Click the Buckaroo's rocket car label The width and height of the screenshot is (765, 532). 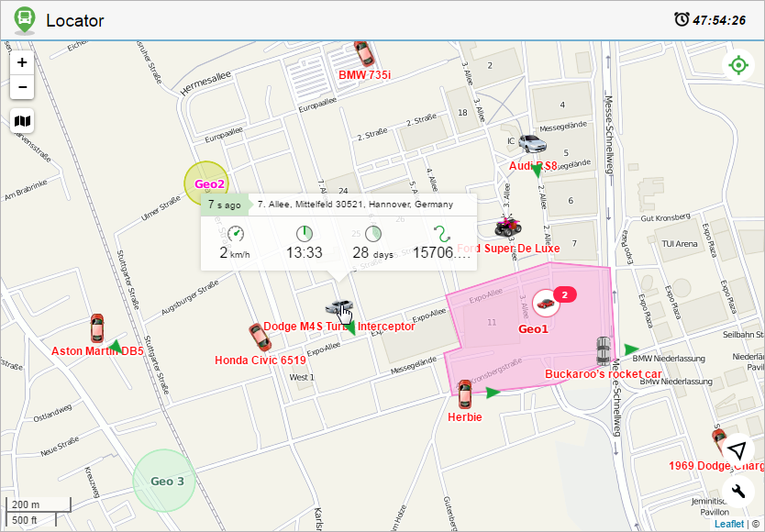tap(604, 374)
